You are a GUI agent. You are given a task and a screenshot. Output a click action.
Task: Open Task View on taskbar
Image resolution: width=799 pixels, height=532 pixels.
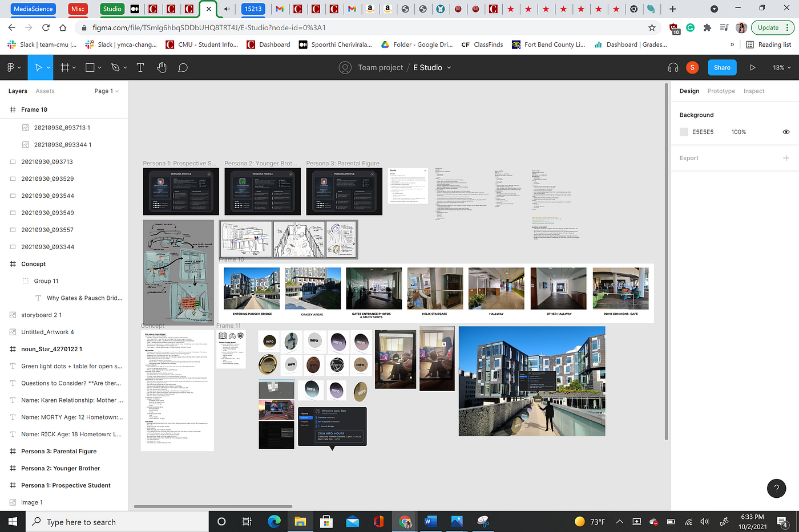(x=247, y=521)
